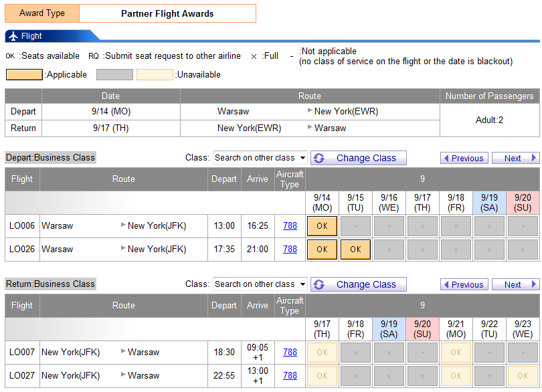Open aircraft type 788 link for LO006

(290, 226)
